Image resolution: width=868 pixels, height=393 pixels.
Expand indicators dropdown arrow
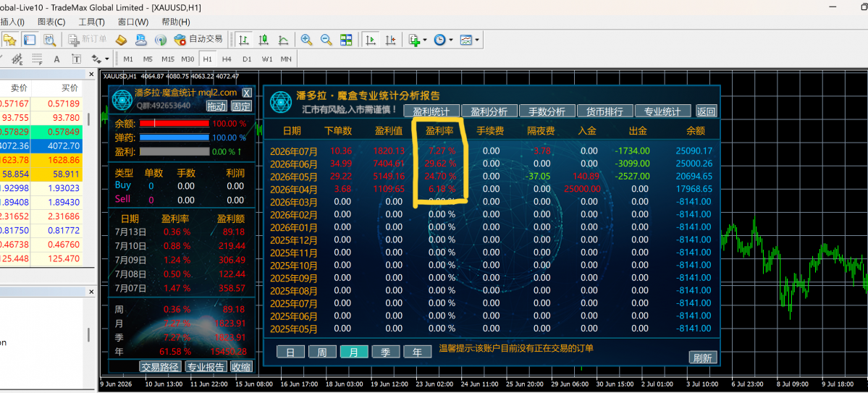click(x=425, y=40)
